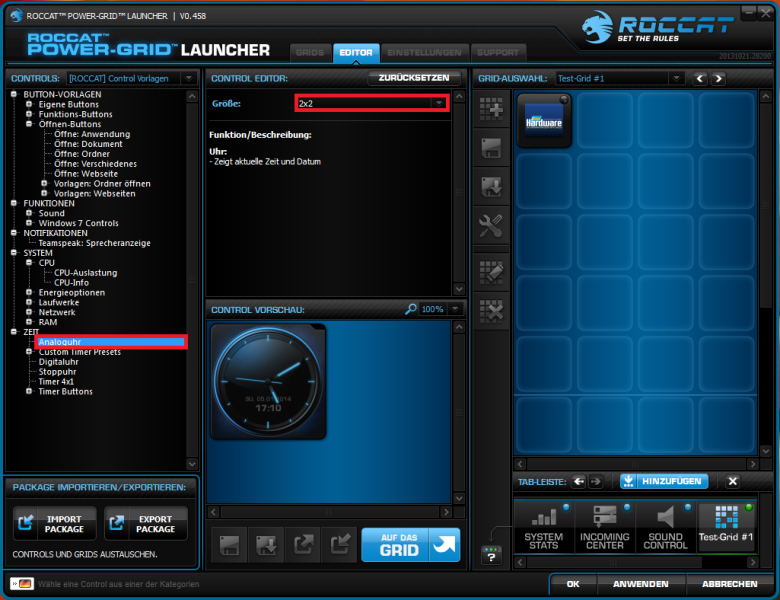Image resolution: width=780 pixels, height=600 pixels.
Task: Expand the Windows 7 Controls node
Action: pos(29,223)
